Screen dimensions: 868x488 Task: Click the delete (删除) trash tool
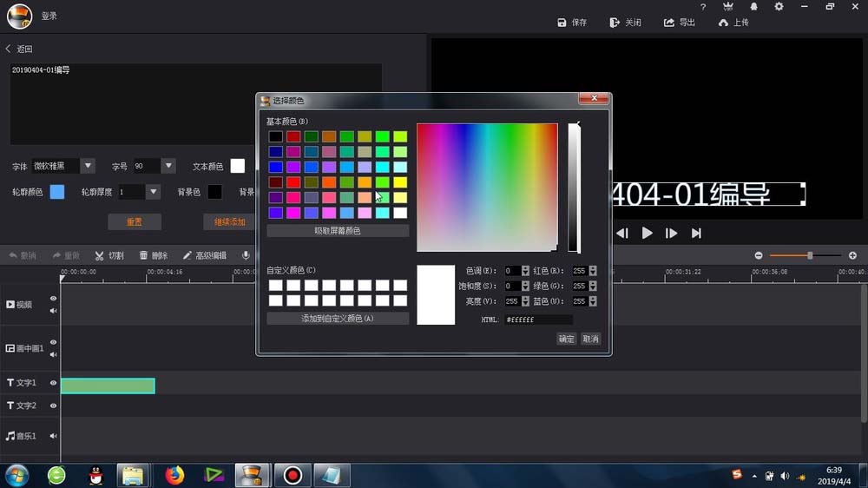coord(154,255)
